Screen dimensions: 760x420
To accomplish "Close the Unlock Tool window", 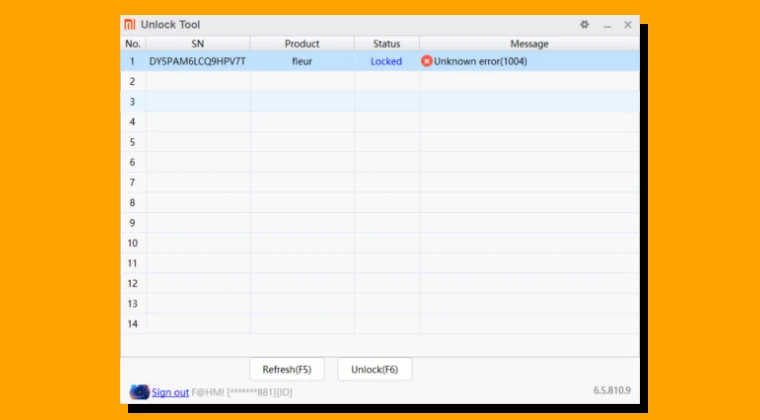I will tap(628, 25).
